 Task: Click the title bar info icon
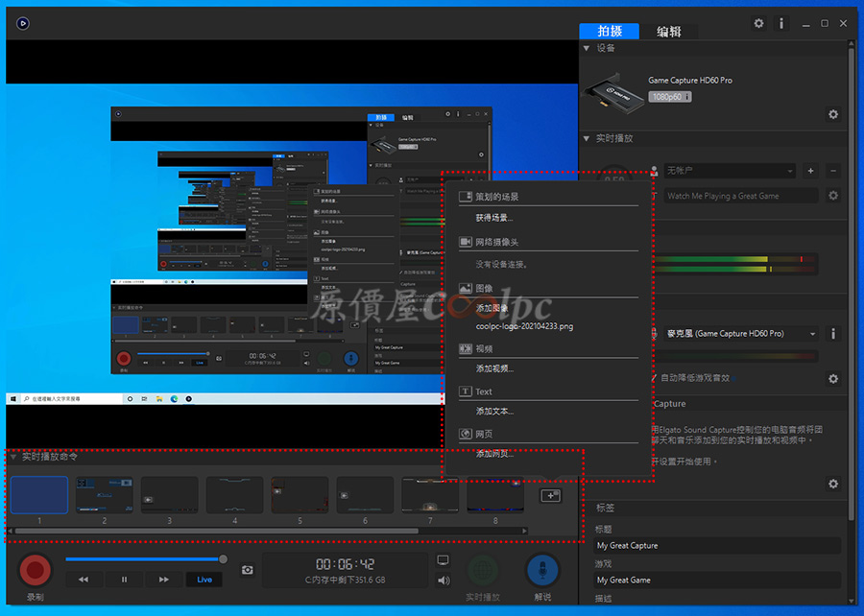[781, 23]
